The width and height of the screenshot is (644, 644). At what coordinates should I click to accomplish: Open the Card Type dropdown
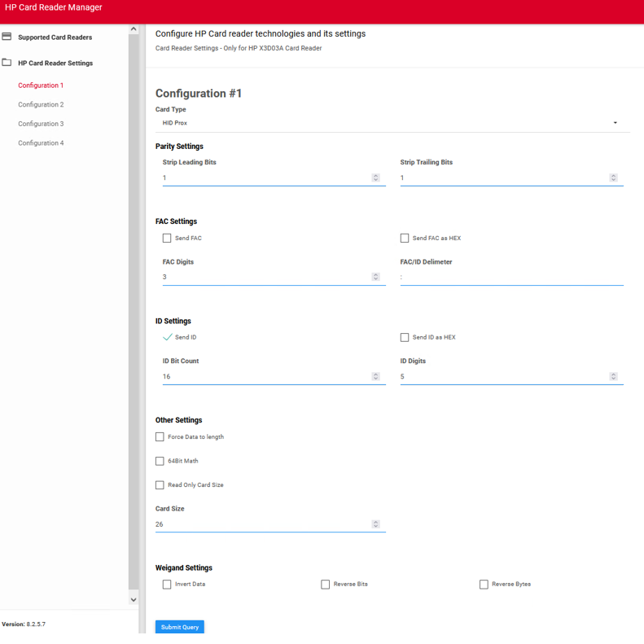click(x=392, y=123)
